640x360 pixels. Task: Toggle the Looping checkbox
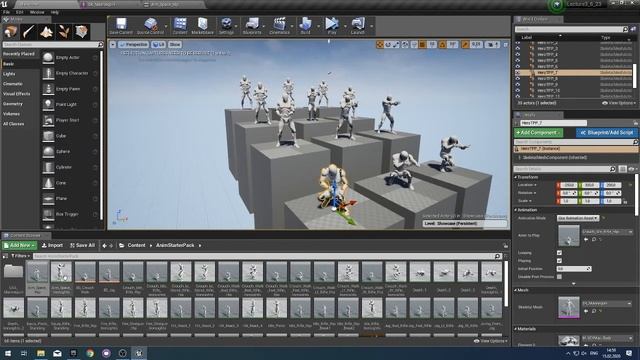559,253
